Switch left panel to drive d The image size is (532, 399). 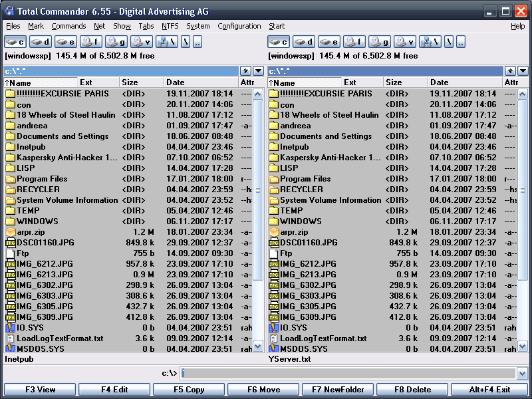[41, 42]
